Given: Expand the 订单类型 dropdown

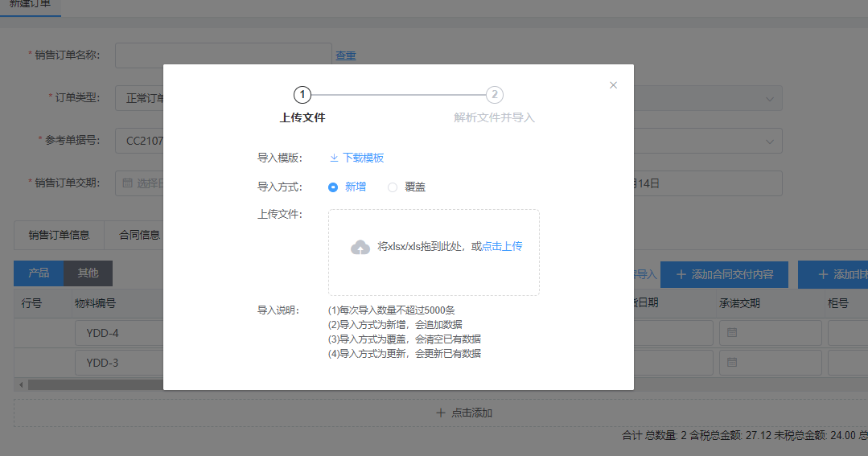Looking at the screenshot, I should 140,98.
